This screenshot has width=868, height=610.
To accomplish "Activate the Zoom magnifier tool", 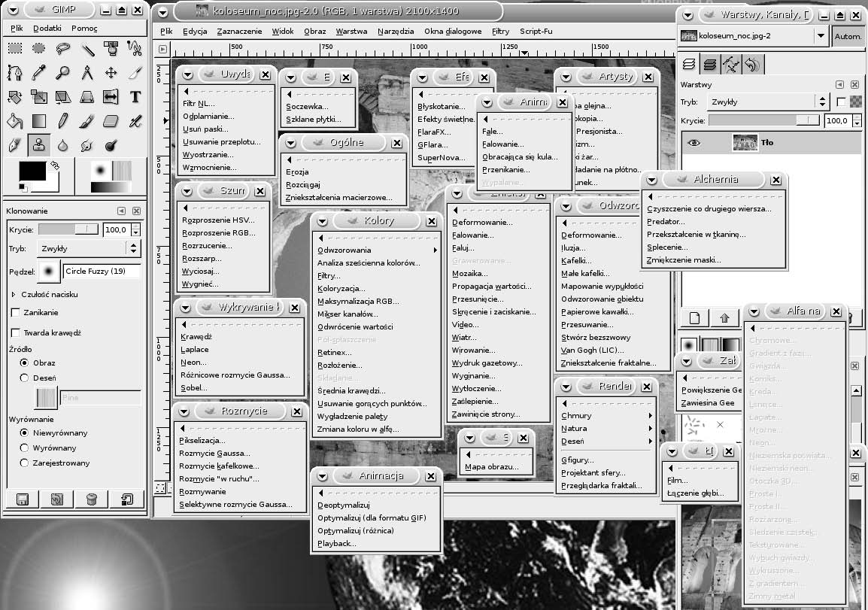I will click(63, 72).
